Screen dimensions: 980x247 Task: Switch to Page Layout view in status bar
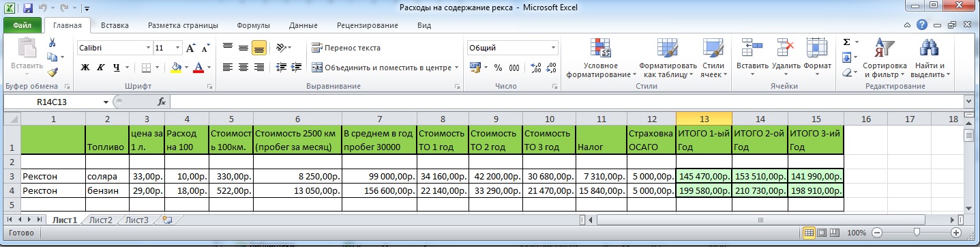(x=821, y=233)
